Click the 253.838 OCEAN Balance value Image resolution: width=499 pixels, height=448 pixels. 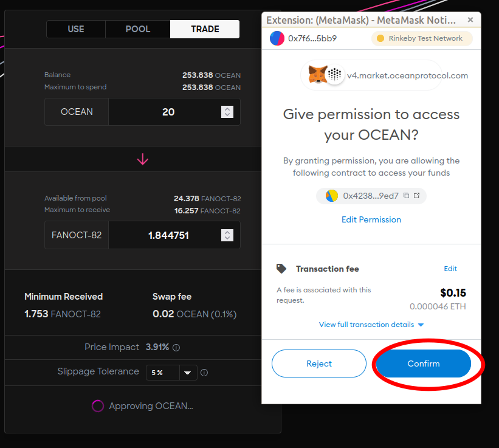212,75
